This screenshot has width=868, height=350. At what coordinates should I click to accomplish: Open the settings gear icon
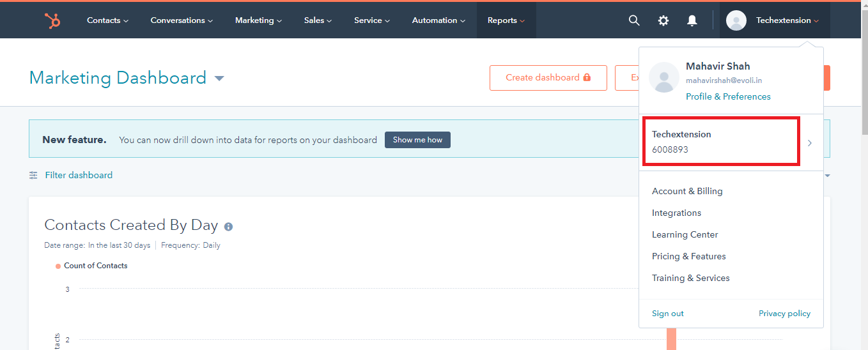pyautogui.click(x=663, y=20)
